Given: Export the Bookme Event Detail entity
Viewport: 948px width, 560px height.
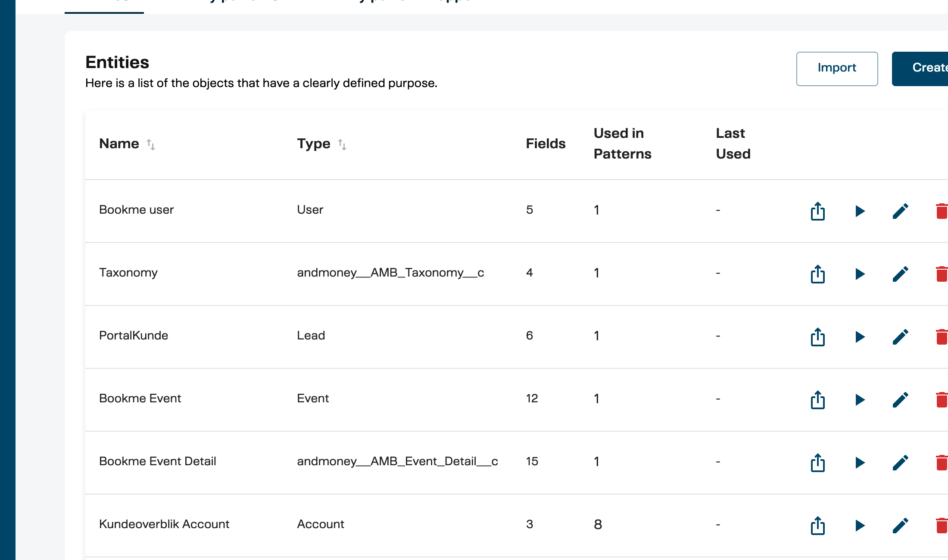Looking at the screenshot, I should click(817, 463).
